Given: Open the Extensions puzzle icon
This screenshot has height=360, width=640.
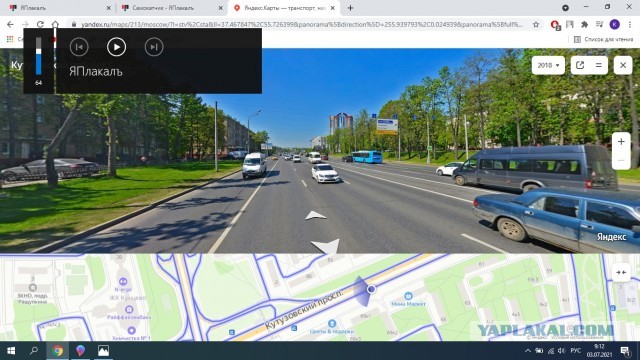Looking at the screenshot, I should pyautogui.click(x=584, y=24).
